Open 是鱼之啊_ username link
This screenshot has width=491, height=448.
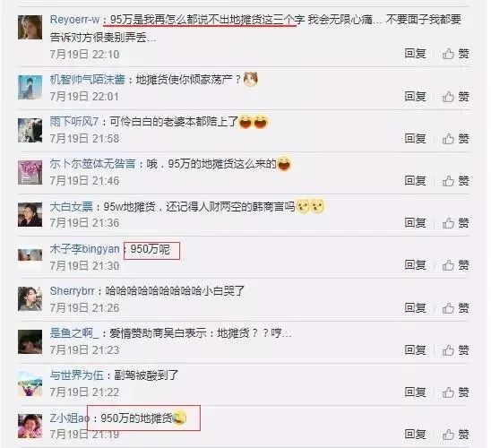[74, 333]
